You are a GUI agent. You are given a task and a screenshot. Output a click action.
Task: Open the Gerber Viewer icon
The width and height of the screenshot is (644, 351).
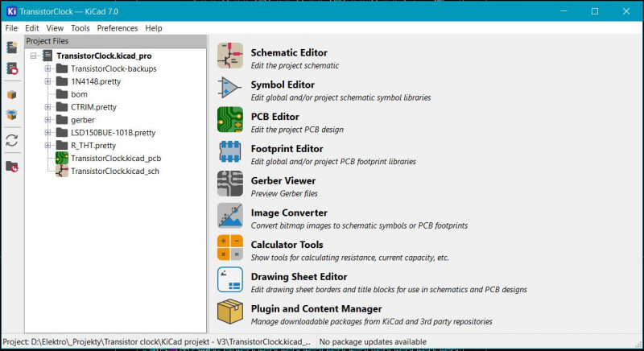click(x=230, y=184)
